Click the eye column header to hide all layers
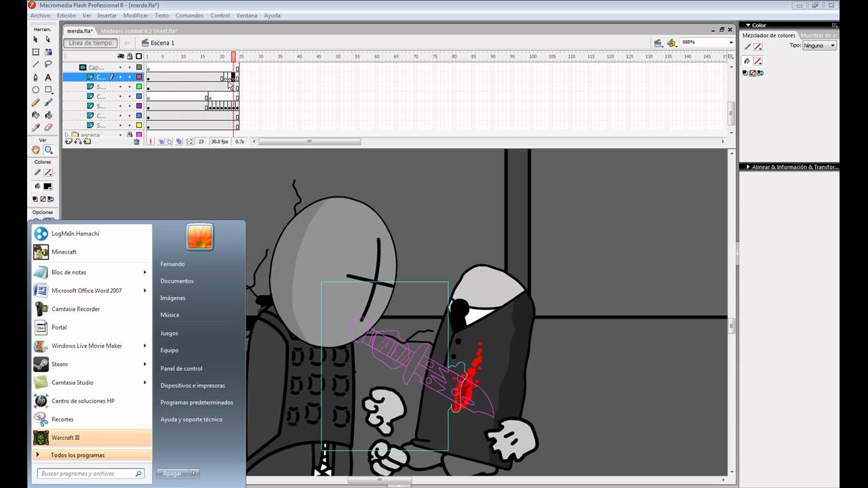This screenshot has width=868, height=488. point(121,56)
